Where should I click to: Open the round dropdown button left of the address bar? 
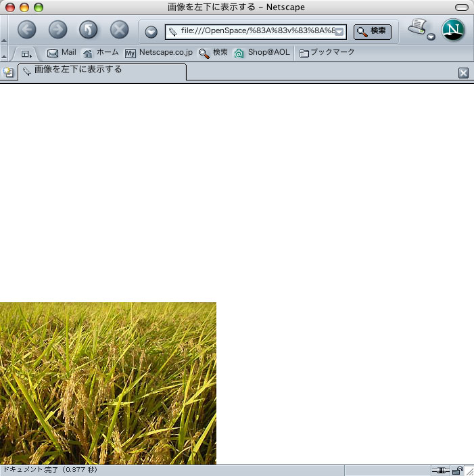[151, 32]
